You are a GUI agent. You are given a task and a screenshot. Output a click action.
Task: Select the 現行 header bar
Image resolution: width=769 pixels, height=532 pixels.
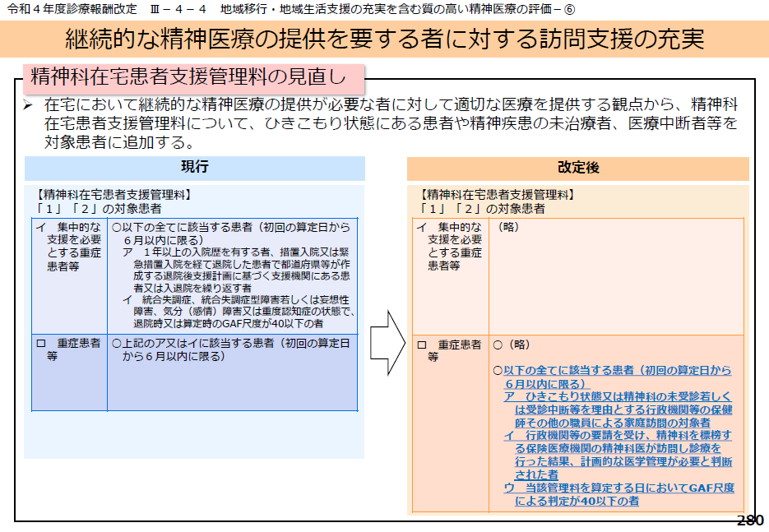(x=194, y=168)
